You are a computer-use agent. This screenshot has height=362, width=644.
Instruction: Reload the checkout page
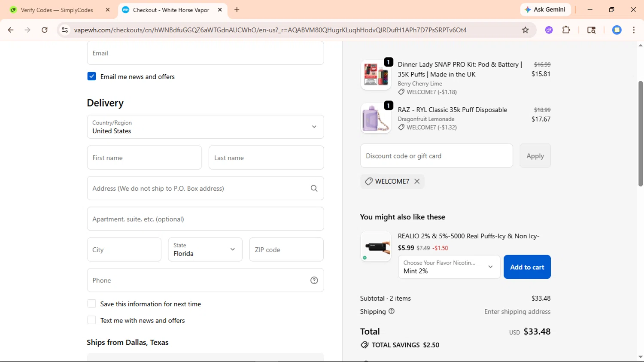click(x=45, y=30)
